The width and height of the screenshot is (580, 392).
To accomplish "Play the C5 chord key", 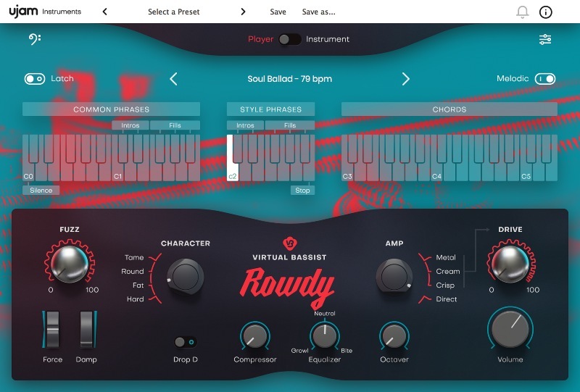I will (526, 170).
